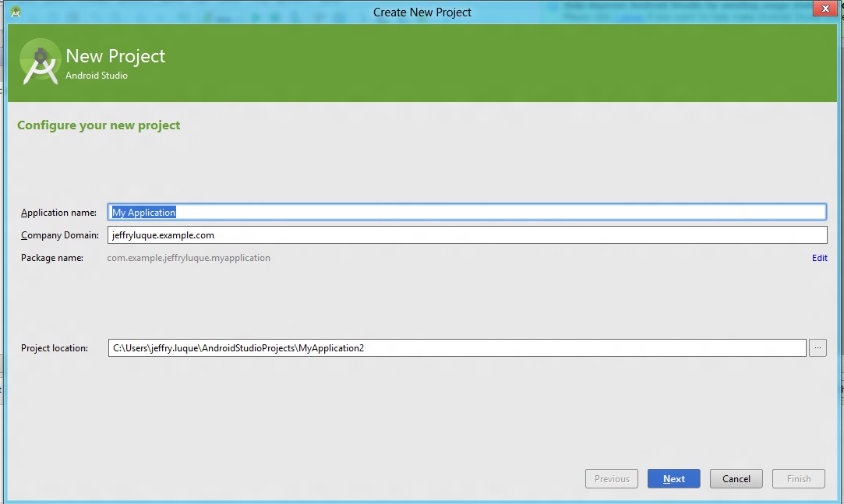Click the New Project header title
This screenshot has height=504, width=844.
(x=115, y=56)
